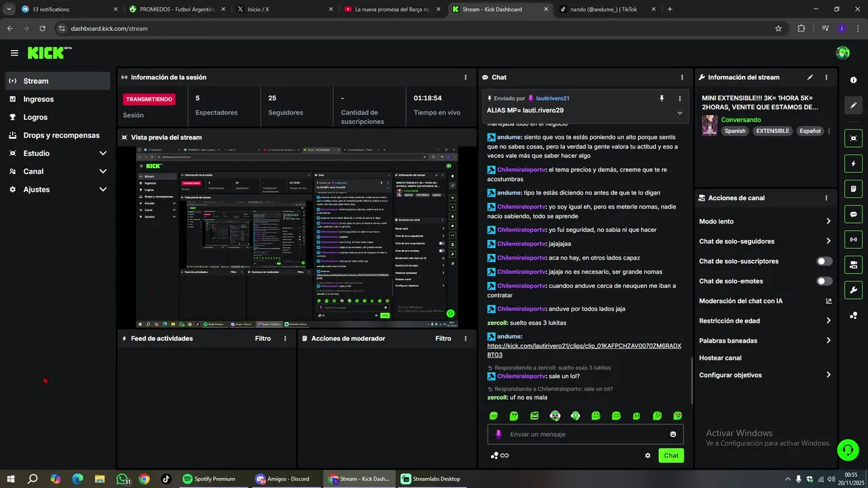Expand the Estudio menu

pos(58,153)
